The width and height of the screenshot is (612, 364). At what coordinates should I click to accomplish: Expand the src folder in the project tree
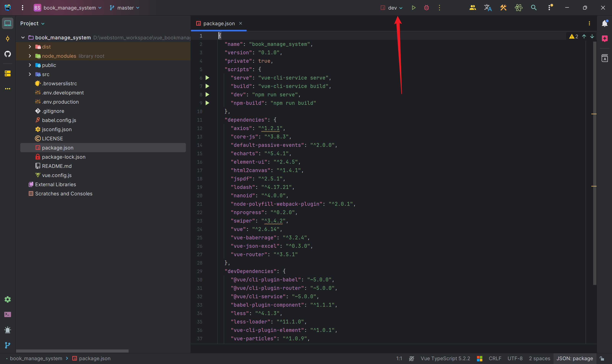pyautogui.click(x=30, y=74)
